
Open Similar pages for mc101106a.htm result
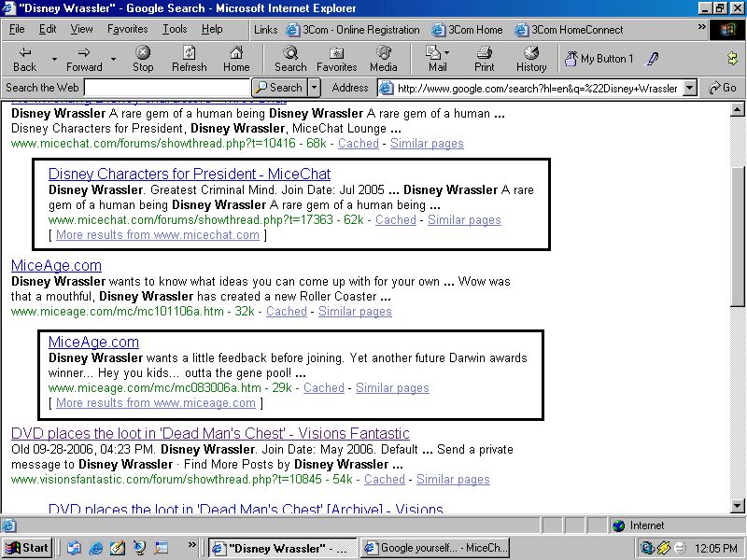point(355,312)
